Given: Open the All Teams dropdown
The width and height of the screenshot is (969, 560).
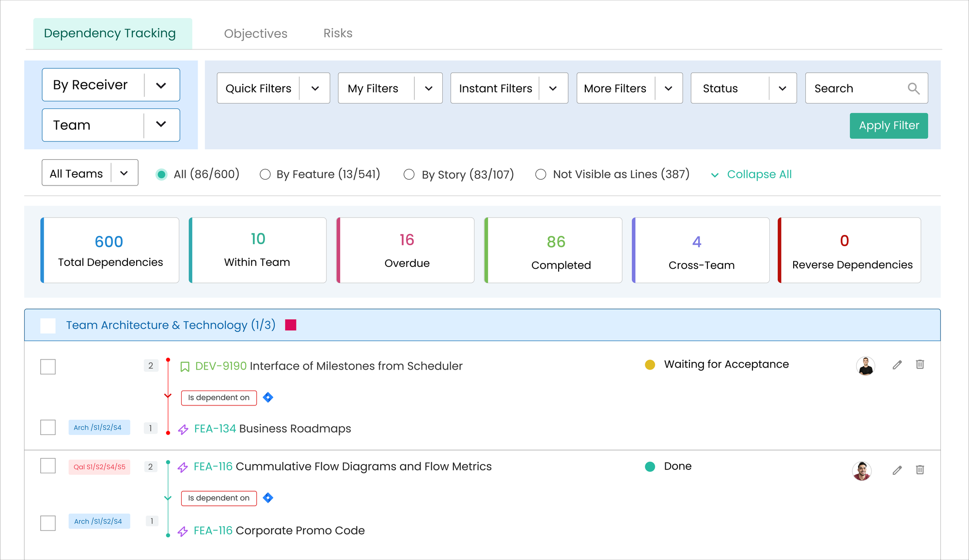Looking at the screenshot, I should (124, 172).
